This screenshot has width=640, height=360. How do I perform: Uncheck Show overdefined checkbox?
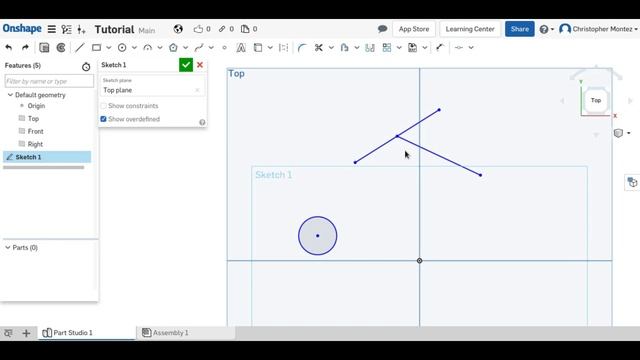click(x=103, y=119)
